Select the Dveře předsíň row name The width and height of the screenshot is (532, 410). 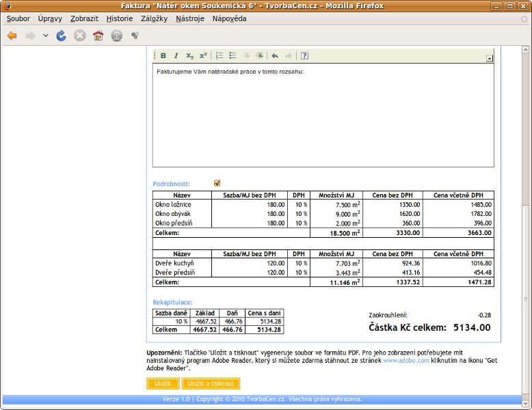tap(175, 273)
